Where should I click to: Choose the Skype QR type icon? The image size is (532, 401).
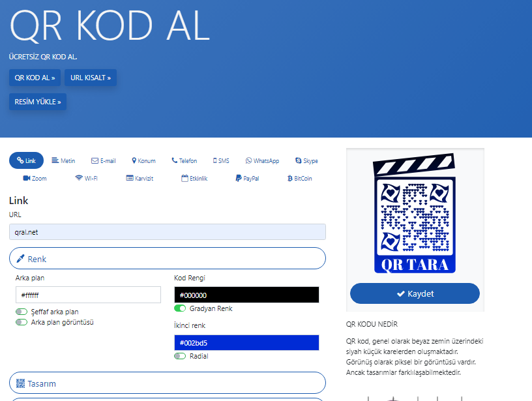point(299,161)
